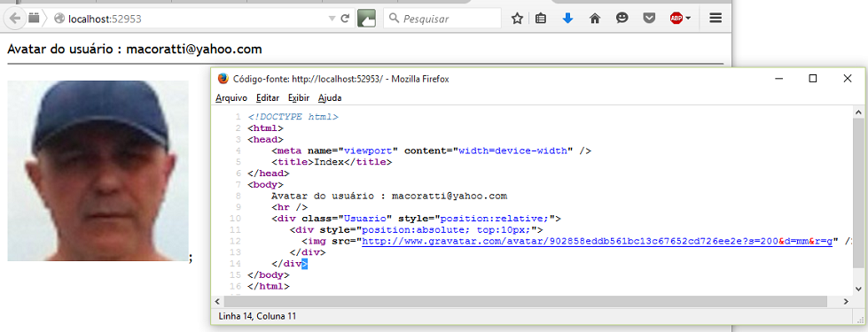Screen dimensions: 868x332
Task: Click the Adblock Plus ABP icon
Action: tap(676, 19)
